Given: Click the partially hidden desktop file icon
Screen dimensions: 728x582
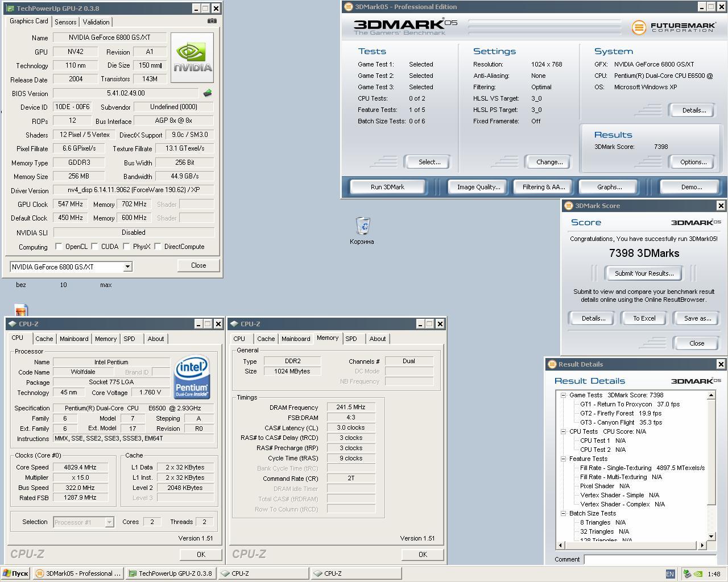Looking at the screenshot, I should click(x=21, y=310).
